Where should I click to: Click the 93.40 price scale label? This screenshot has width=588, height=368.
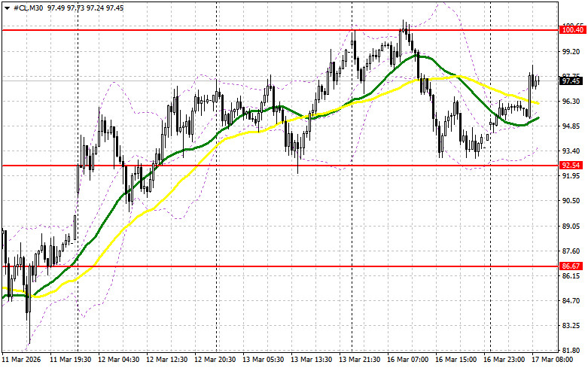click(571, 151)
